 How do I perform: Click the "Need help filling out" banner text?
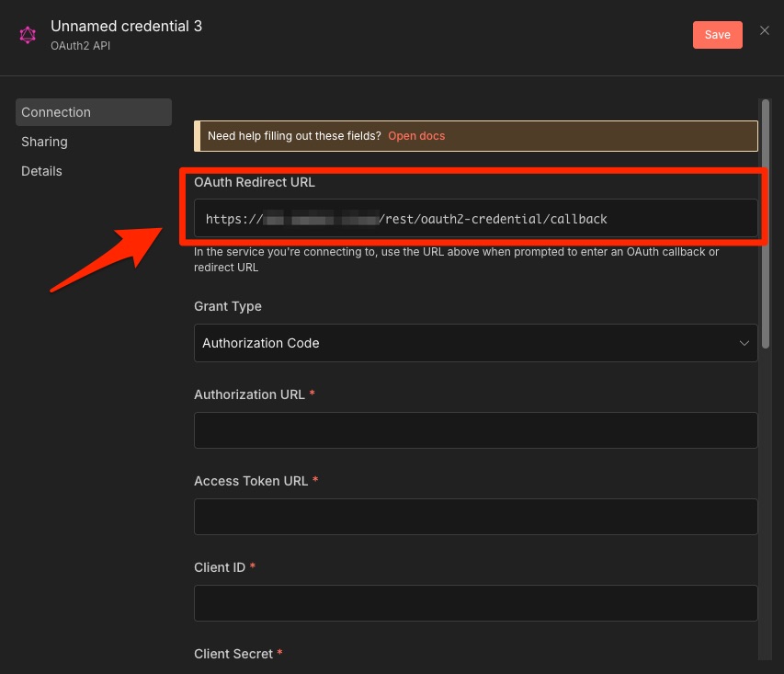(294, 136)
